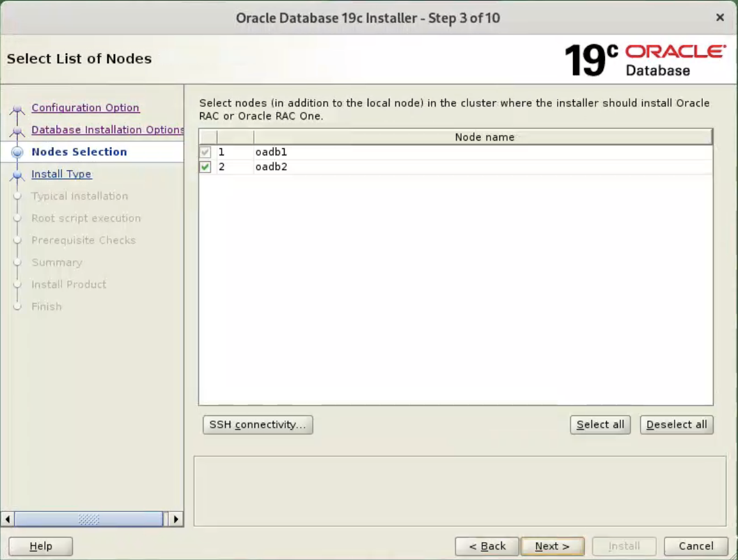Viewport: 738px width, 560px height.
Task: Click the Root script execution step label
Action: tap(86, 218)
